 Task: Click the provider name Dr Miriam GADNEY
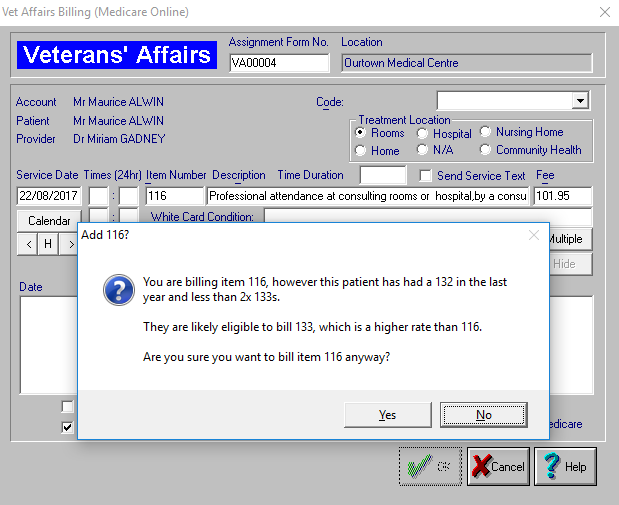point(119,139)
